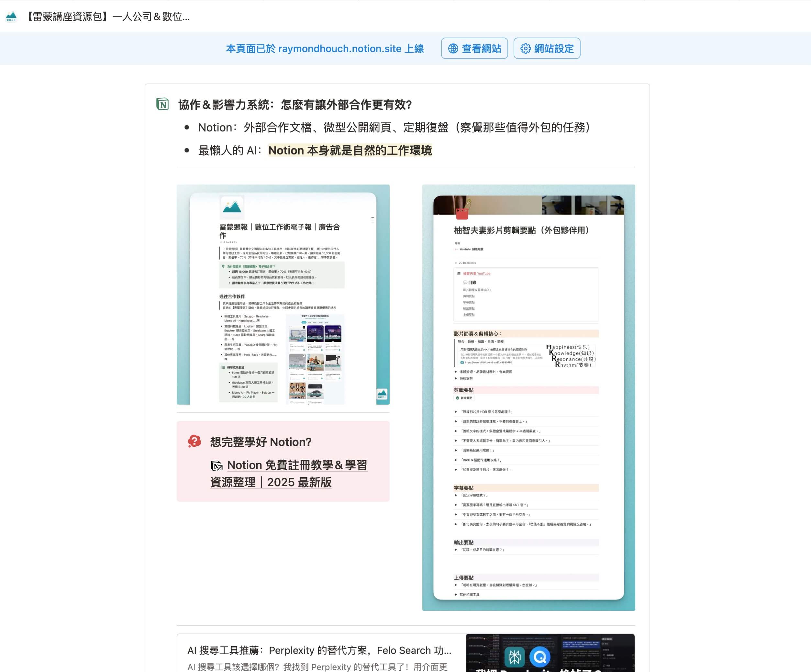Click the mountain page icon in the top bar
811x672 pixels.
coord(11,17)
